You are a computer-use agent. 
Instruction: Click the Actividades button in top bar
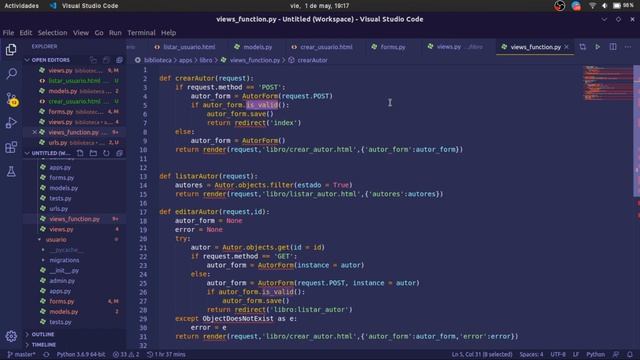[x=21, y=6]
